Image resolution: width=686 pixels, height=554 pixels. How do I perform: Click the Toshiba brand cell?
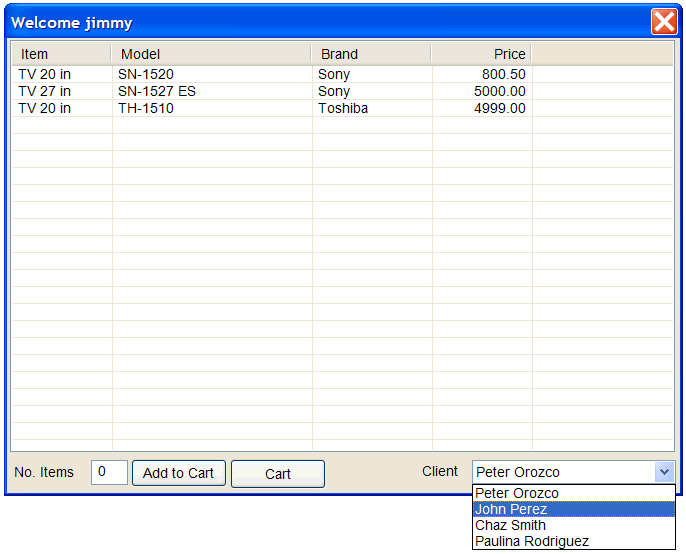click(x=372, y=108)
